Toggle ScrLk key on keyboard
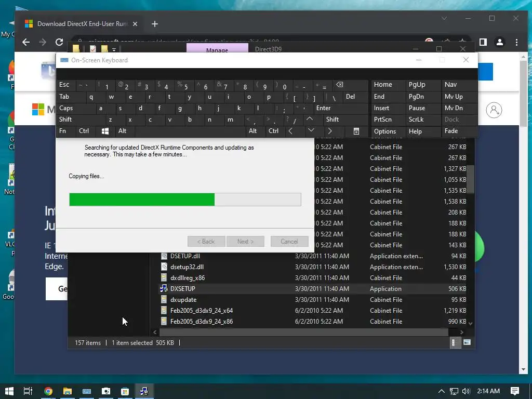Image resolution: width=532 pixels, height=399 pixels. [x=423, y=119]
